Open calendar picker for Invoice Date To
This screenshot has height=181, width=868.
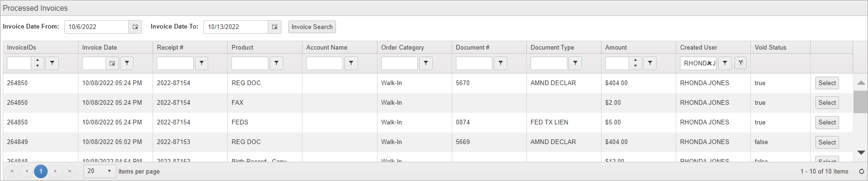point(274,27)
